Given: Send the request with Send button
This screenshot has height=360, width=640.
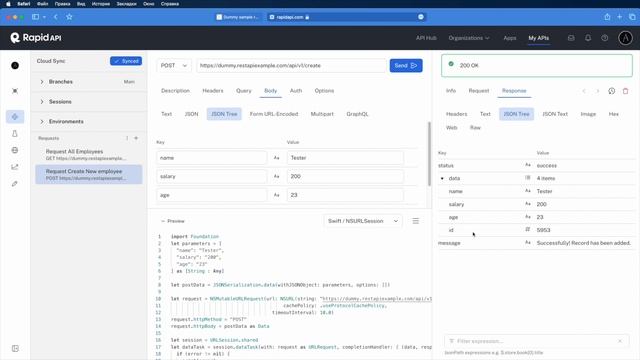Looking at the screenshot, I should click(406, 65).
